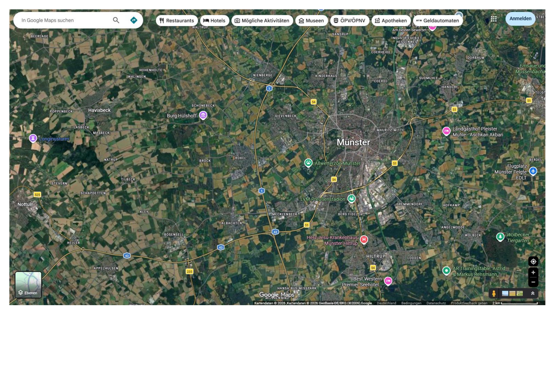Expand the imagery strip with double chevron
Image resolution: width=555 pixels, height=392 pixels.
[x=533, y=293]
